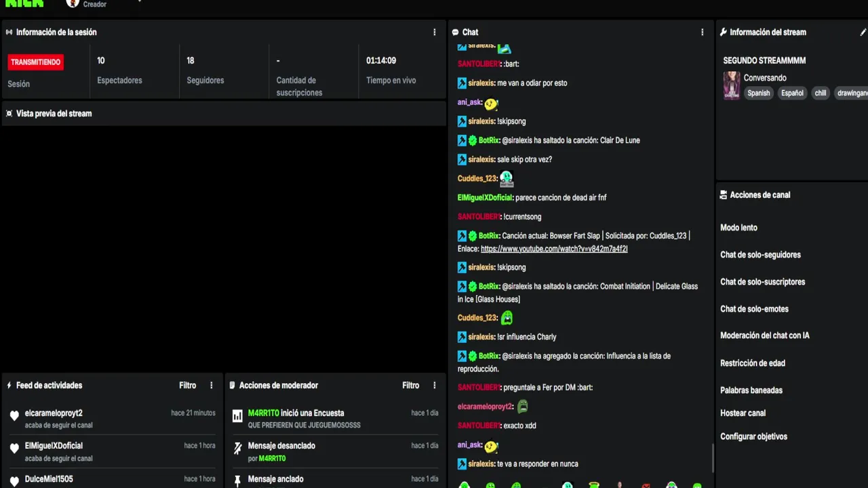Click the stream title 'SEGUNDO STREAMMMM'
This screenshot has width=868, height=488.
click(764, 60)
